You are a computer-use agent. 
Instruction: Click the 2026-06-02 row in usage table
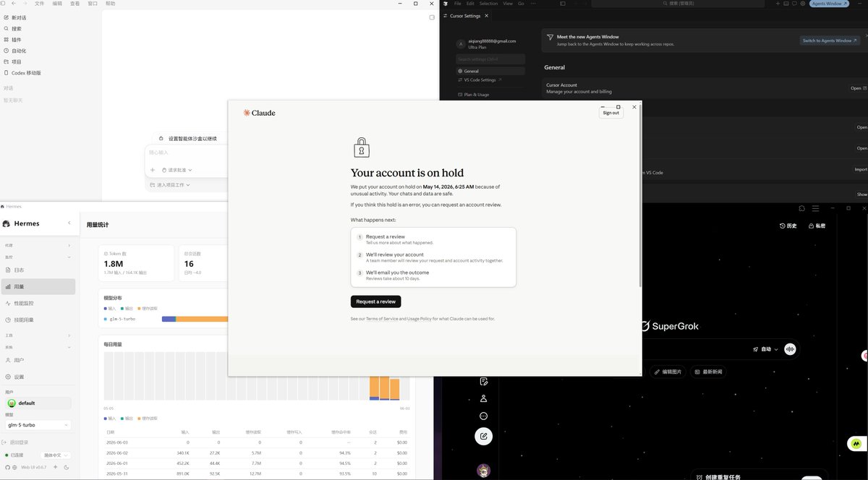click(257, 453)
